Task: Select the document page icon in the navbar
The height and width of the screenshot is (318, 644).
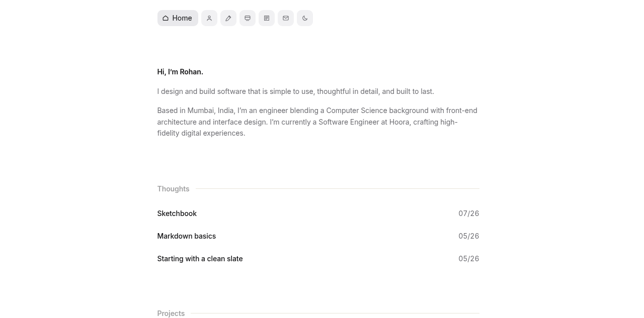Action: pyautogui.click(x=267, y=18)
